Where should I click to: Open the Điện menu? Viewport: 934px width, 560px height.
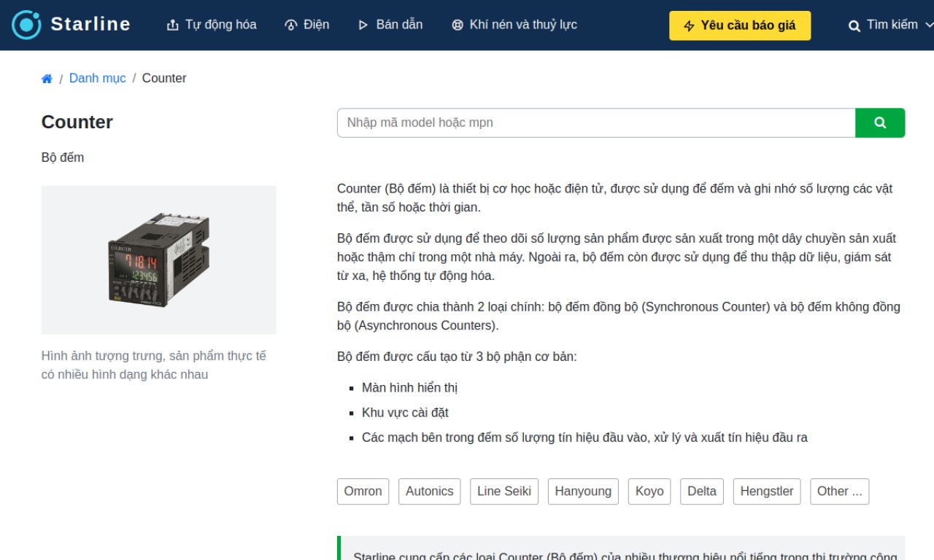(x=306, y=25)
